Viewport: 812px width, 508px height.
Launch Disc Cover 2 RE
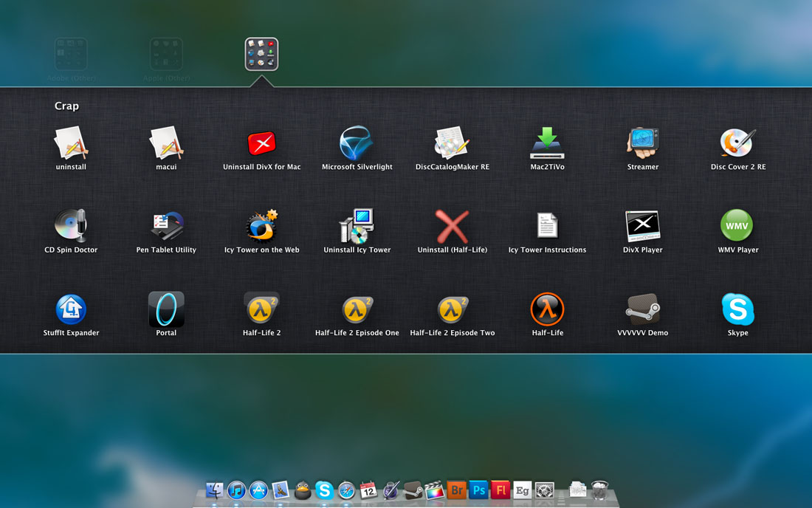pyautogui.click(x=738, y=143)
